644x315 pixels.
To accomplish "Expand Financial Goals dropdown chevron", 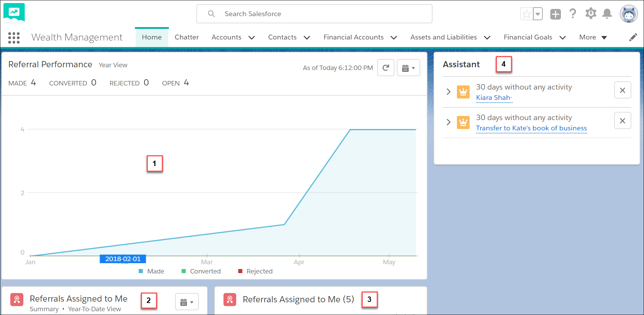I will click(x=563, y=38).
